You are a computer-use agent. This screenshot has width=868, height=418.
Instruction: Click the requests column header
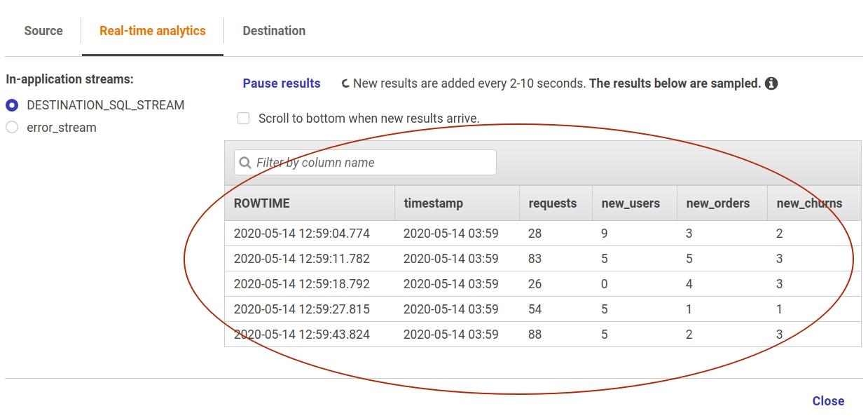[x=553, y=203]
